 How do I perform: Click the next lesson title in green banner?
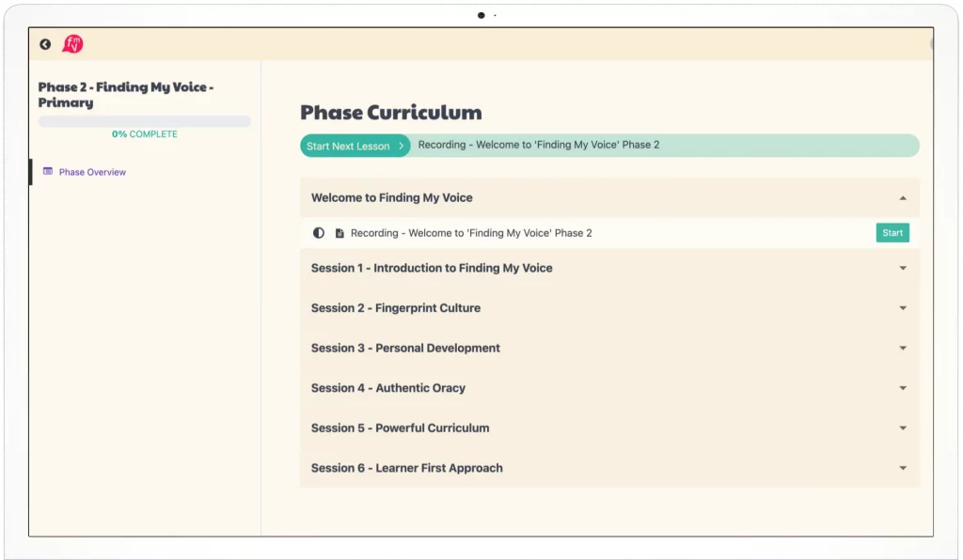539,146
